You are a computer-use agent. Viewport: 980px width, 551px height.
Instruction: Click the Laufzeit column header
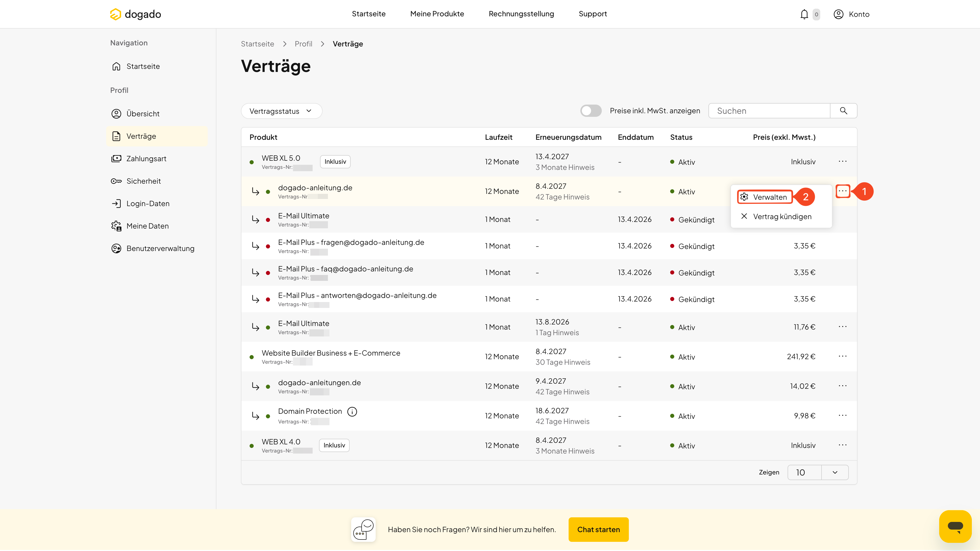point(498,137)
